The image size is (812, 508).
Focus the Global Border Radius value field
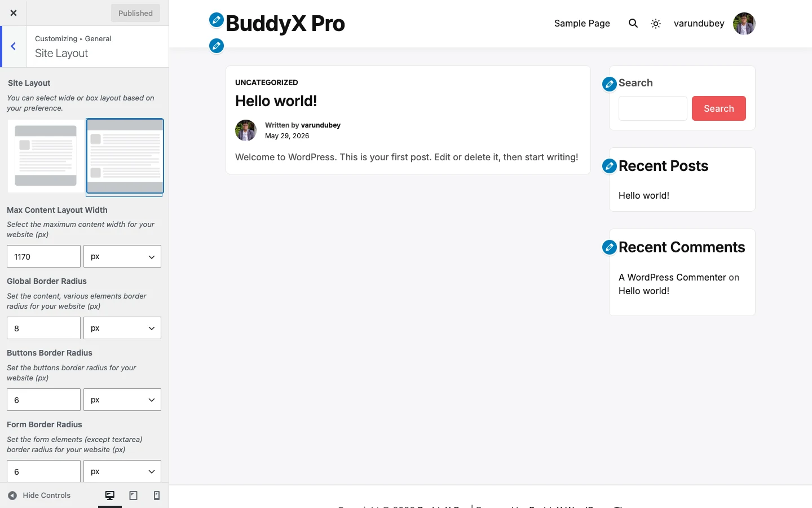click(x=43, y=328)
